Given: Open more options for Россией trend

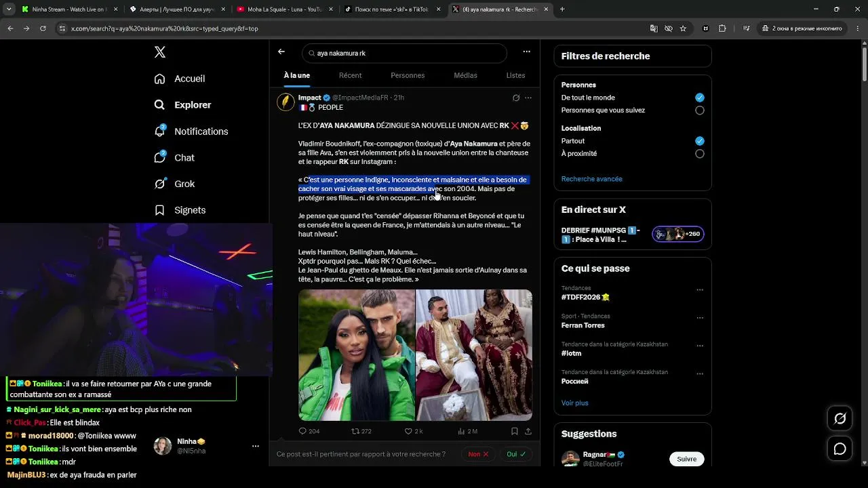Looking at the screenshot, I should 699,374.
